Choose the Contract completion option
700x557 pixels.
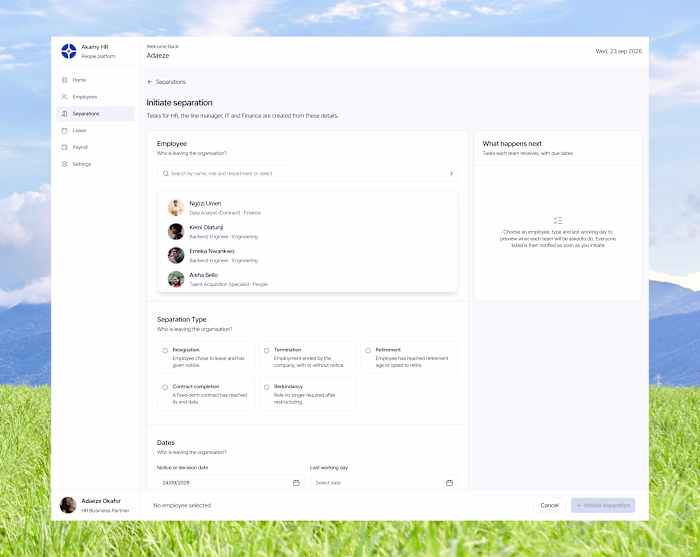tap(206, 394)
